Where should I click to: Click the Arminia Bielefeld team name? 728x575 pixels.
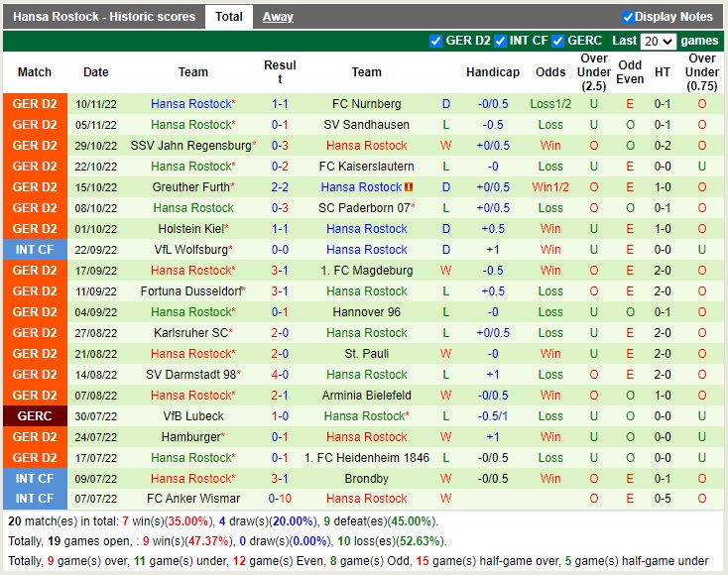(366, 396)
